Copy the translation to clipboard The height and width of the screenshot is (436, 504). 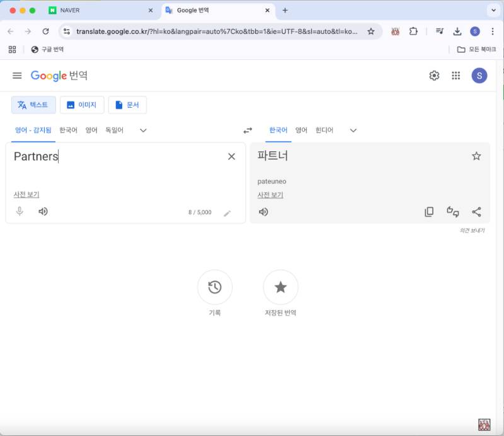(x=429, y=212)
